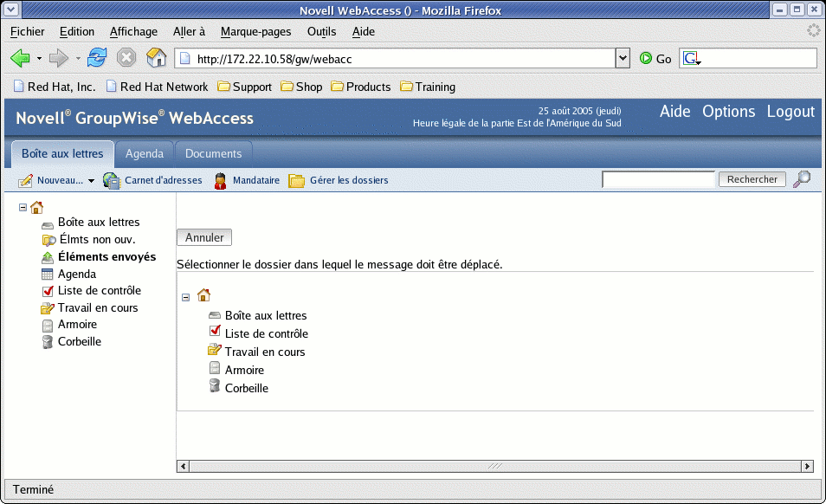Select Liste de contrôle in sidebar

(x=99, y=291)
